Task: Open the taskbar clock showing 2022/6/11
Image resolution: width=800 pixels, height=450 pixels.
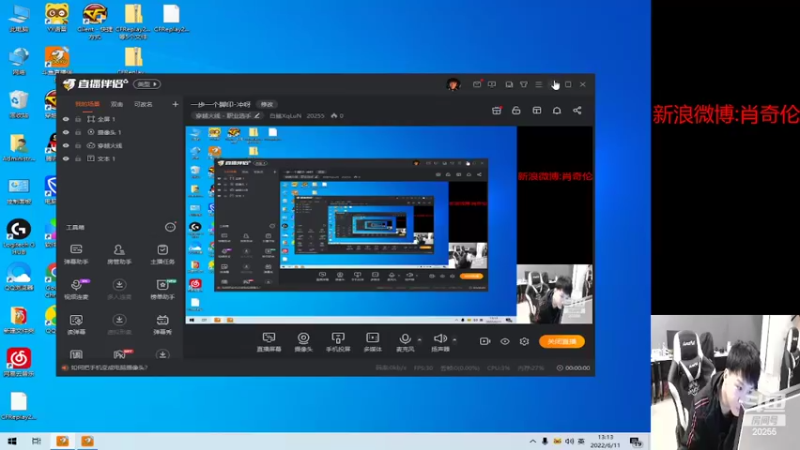Action: 605,441
